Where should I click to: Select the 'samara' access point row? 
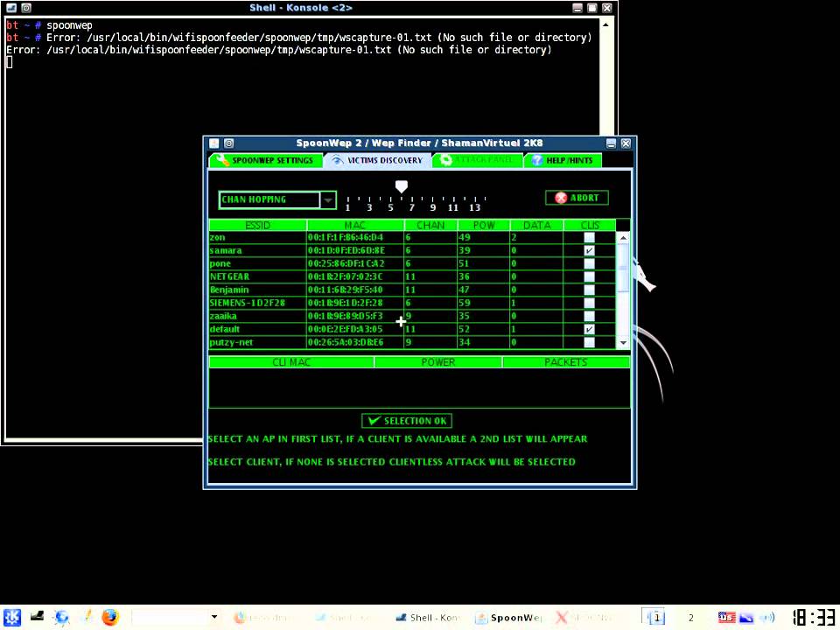click(x=412, y=250)
